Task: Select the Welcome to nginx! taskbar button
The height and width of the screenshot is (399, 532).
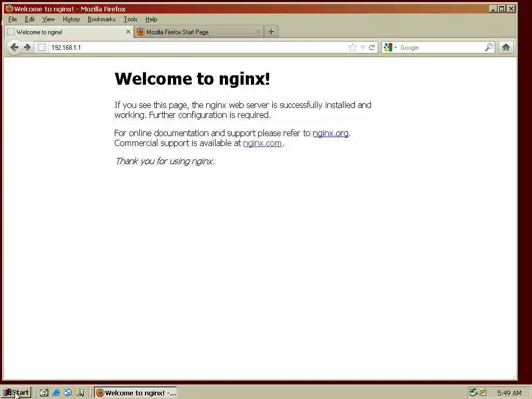Action: click(x=136, y=393)
